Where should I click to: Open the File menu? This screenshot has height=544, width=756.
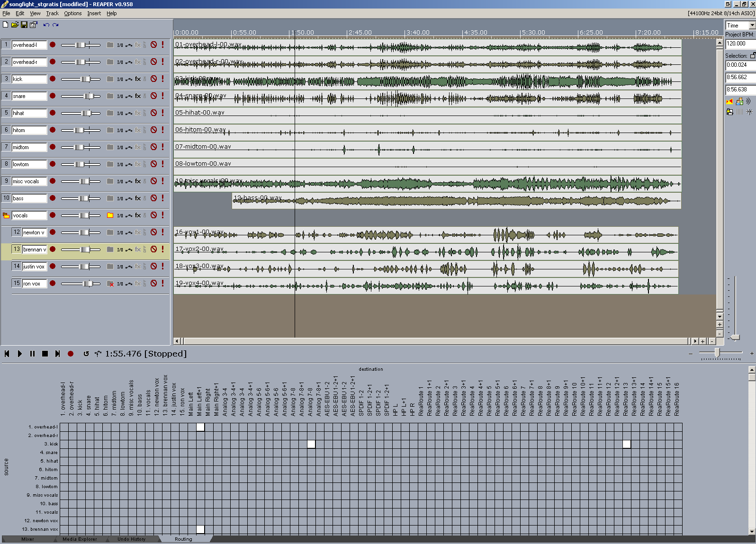[x=6, y=13]
